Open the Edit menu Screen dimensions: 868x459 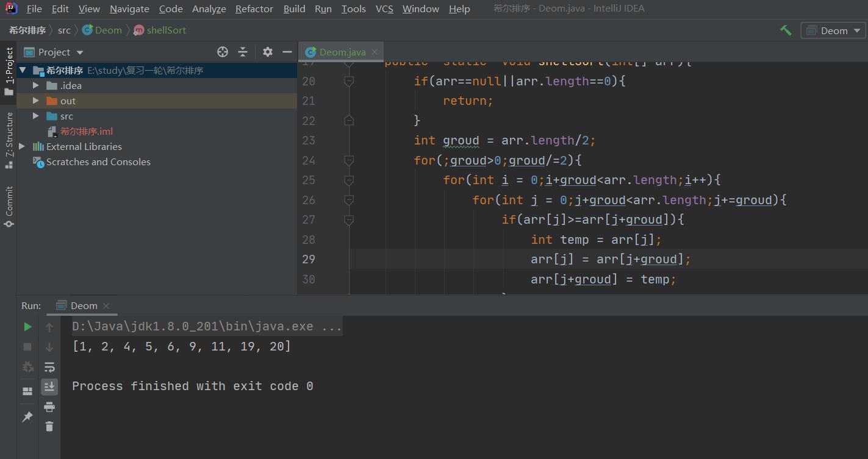pos(60,9)
